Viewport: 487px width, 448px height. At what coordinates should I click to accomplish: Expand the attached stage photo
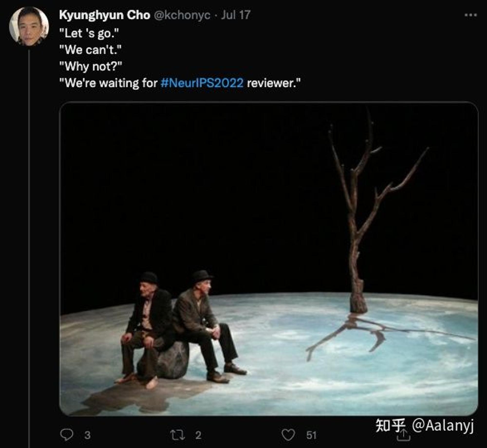269,259
